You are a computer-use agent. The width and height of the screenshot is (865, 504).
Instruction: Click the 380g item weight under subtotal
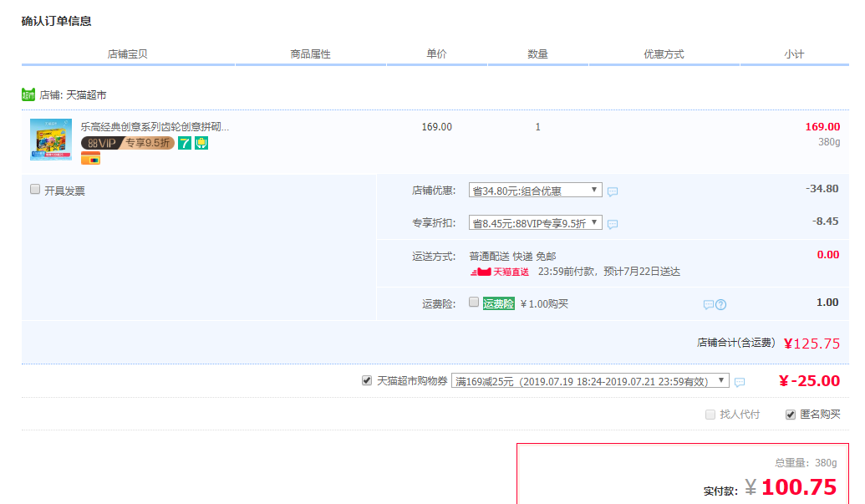click(829, 142)
